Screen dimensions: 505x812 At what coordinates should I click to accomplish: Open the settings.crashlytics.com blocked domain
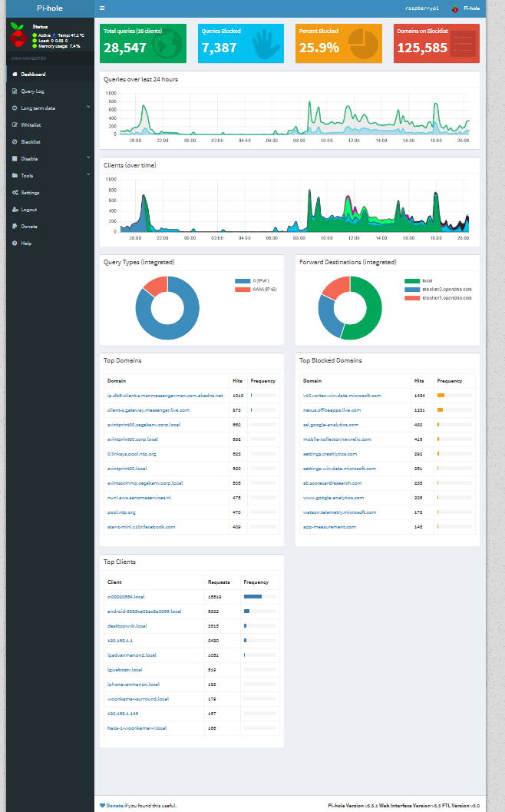click(x=329, y=454)
